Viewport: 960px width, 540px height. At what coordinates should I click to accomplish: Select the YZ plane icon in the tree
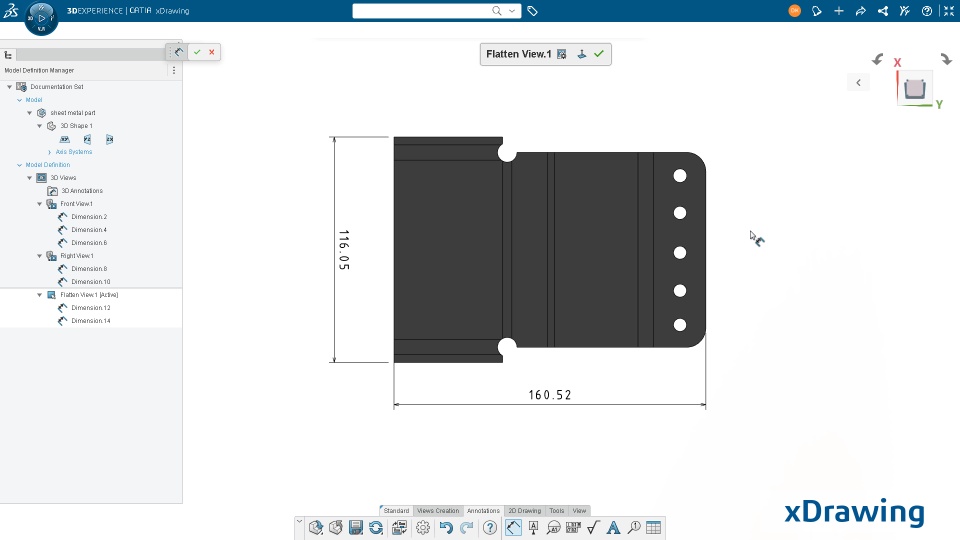tap(87, 139)
